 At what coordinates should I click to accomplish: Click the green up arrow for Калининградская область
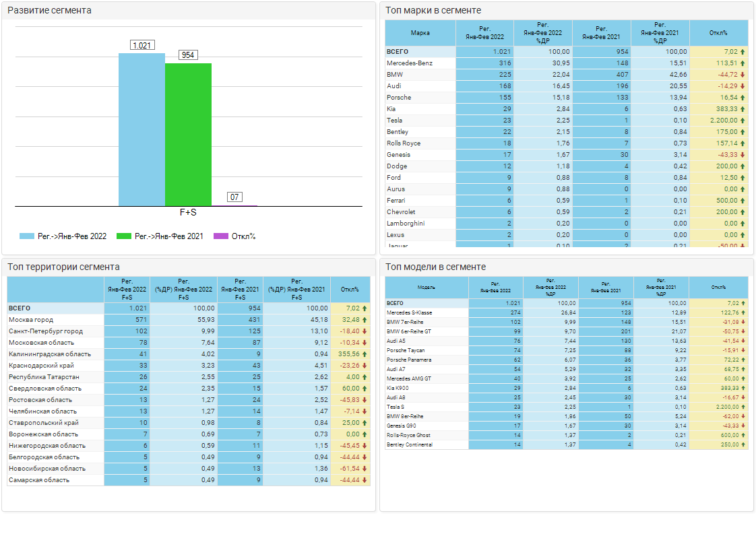point(365,354)
